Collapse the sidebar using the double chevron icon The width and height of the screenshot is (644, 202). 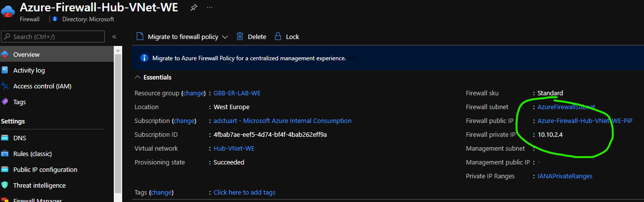(x=114, y=37)
